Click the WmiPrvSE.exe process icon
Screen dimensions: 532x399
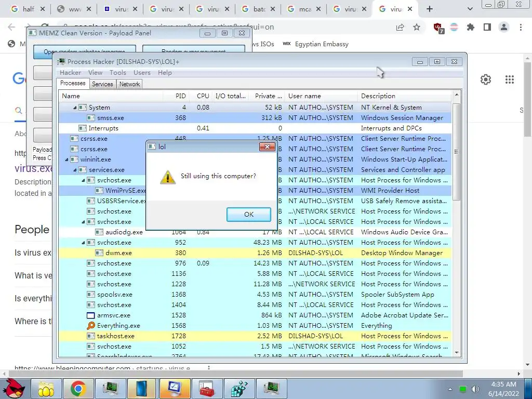pyautogui.click(x=99, y=191)
